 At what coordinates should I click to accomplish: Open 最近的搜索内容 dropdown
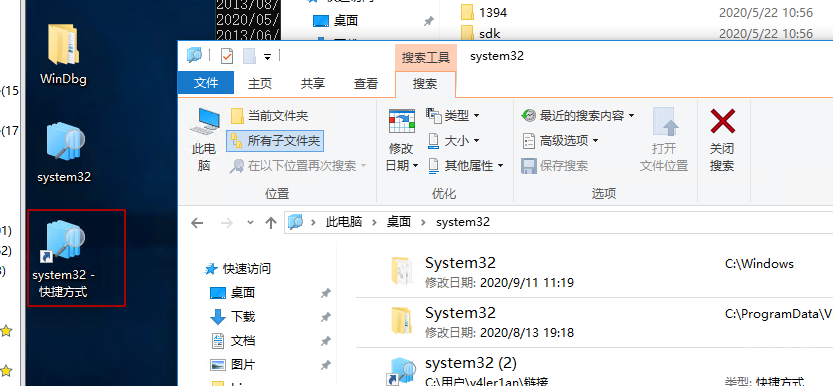tap(578, 115)
